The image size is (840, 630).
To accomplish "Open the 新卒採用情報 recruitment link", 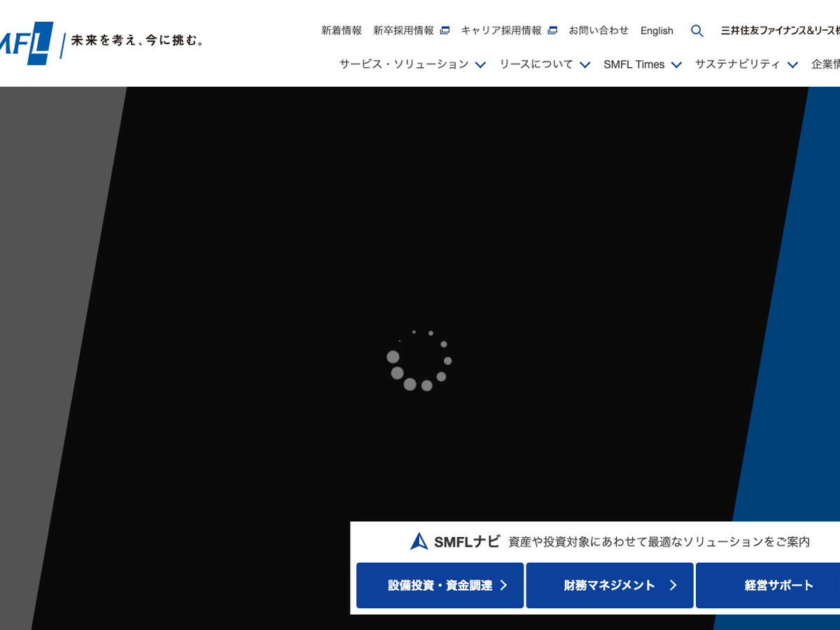I will (403, 31).
